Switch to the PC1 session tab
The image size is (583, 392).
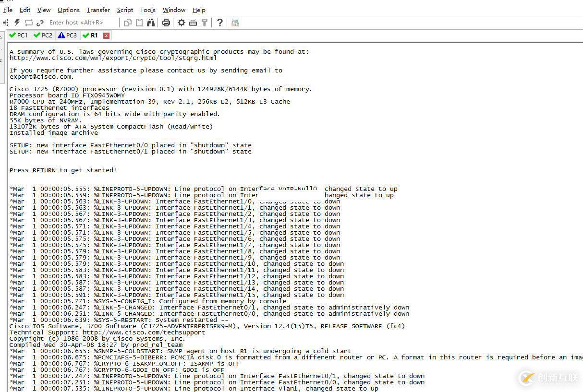(x=19, y=36)
